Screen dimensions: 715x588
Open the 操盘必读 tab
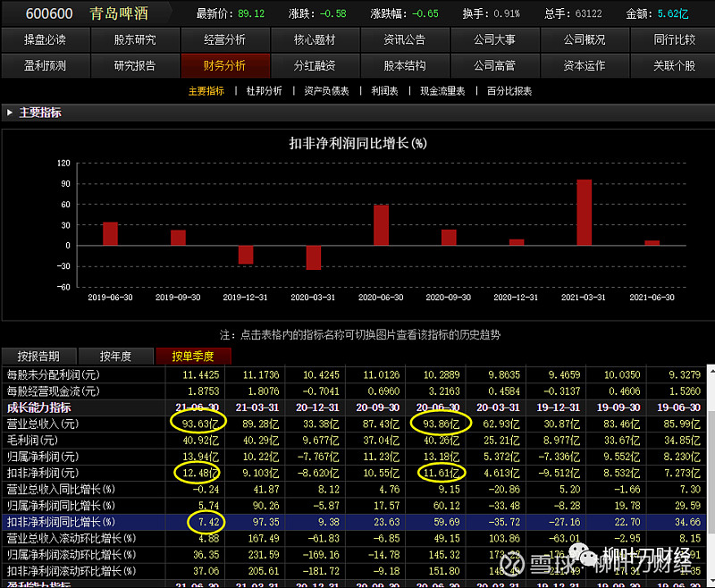(x=46, y=39)
